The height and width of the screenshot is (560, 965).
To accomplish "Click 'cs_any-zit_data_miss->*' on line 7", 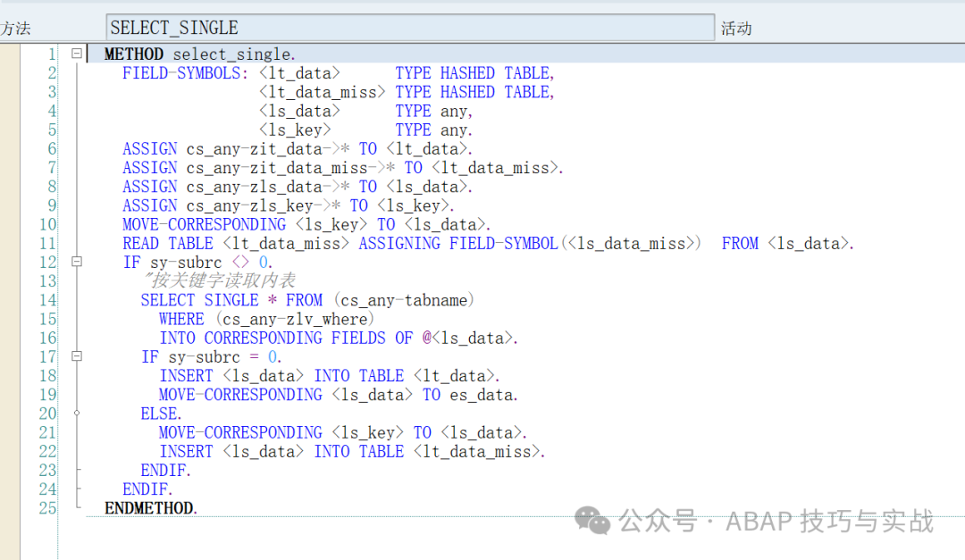I will 290,168.
